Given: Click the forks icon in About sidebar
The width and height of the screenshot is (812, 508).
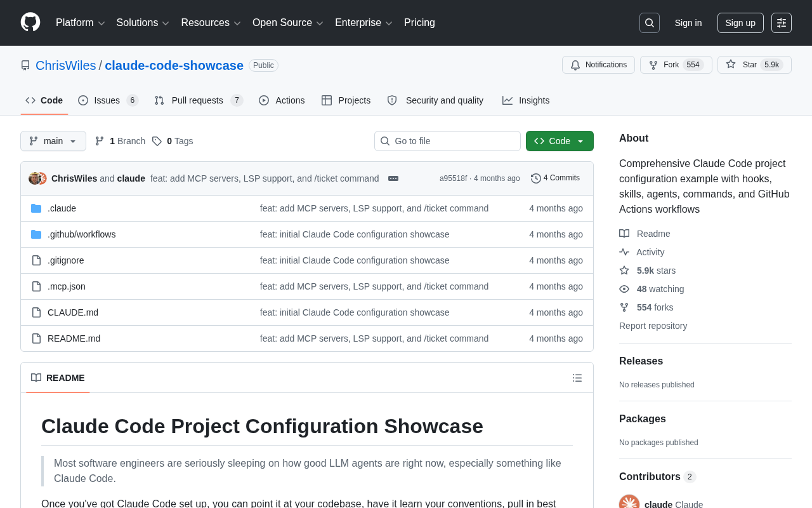Looking at the screenshot, I should [624, 307].
